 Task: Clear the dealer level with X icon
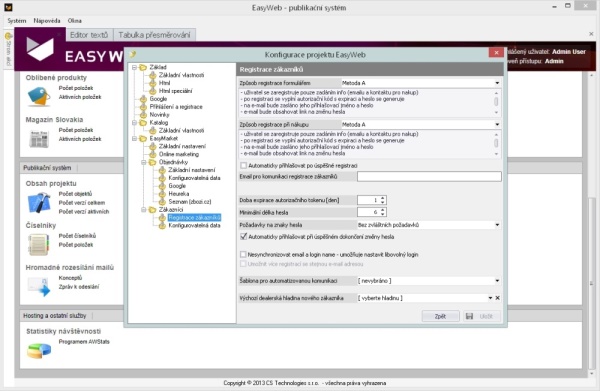coord(497,298)
